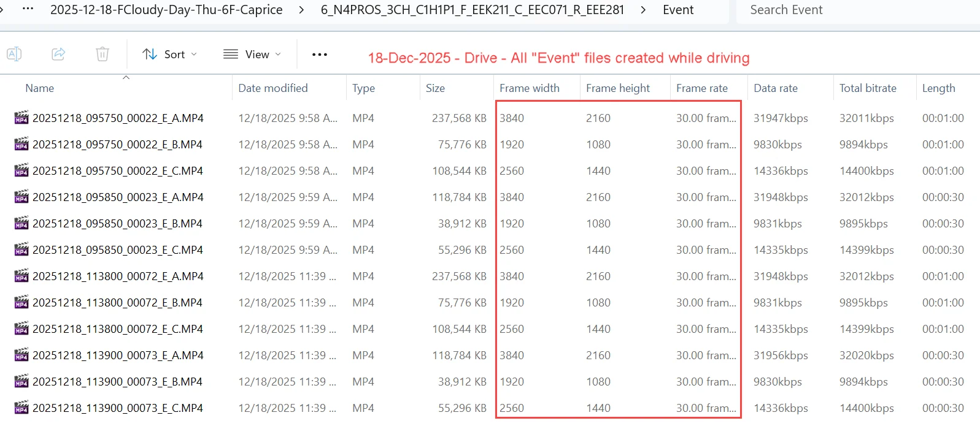Open the Sort dropdown menu
The image size is (980, 426).
(x=169, y=55)
